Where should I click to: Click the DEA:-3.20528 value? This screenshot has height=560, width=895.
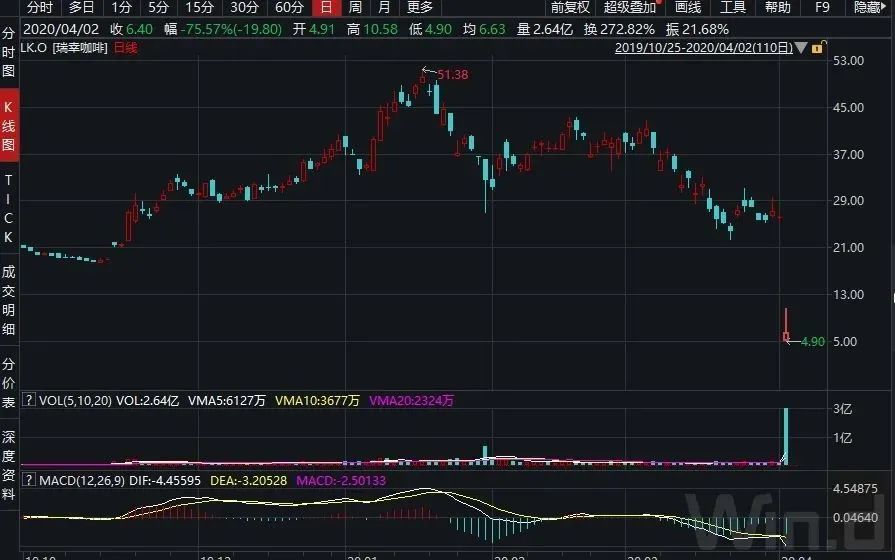pos(248,481)
